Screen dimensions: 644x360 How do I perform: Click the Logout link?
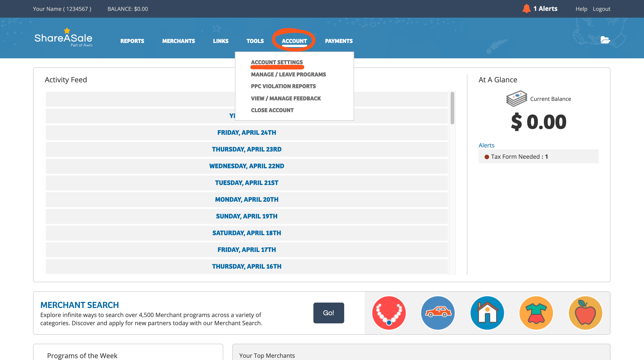click(x=601, y=9)
